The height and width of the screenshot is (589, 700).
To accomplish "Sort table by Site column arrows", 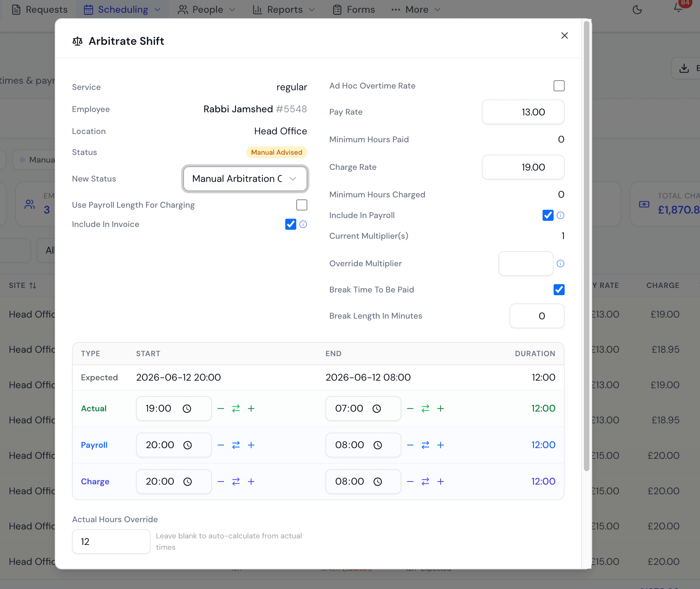I will [x=33, y=286].
